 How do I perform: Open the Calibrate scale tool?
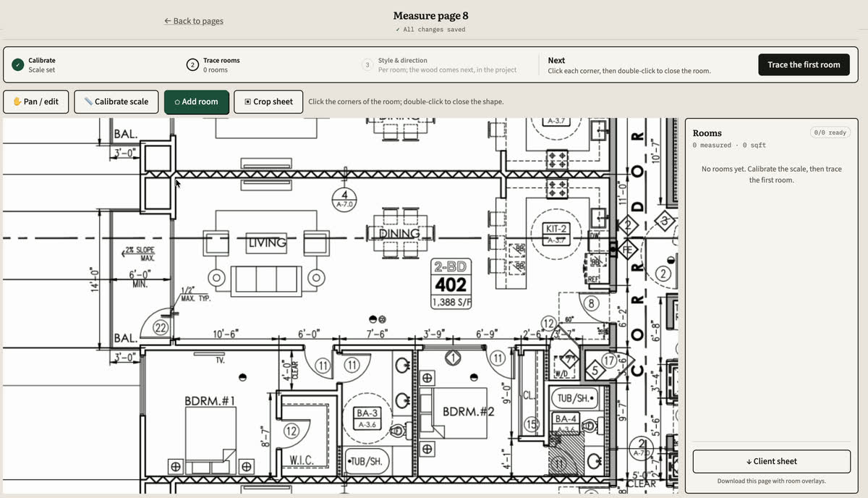(x=116, y=102)
